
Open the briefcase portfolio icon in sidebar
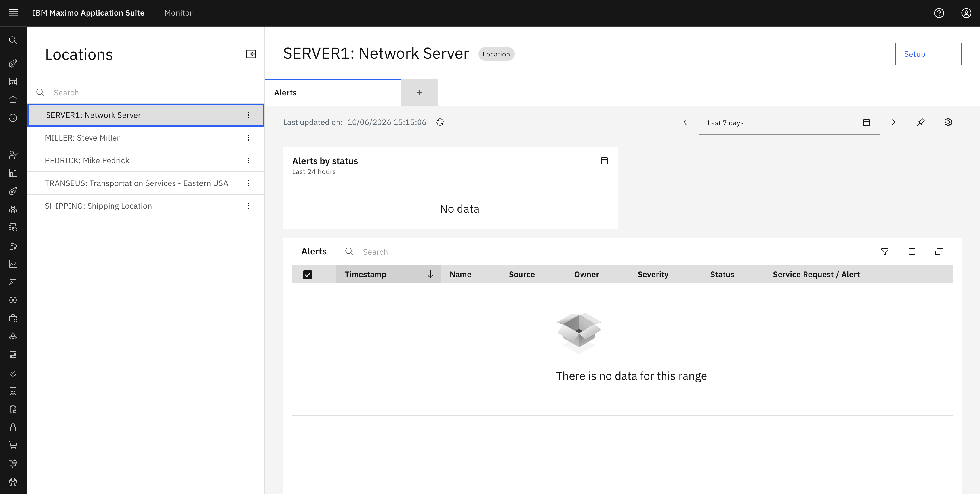[13, 318]
